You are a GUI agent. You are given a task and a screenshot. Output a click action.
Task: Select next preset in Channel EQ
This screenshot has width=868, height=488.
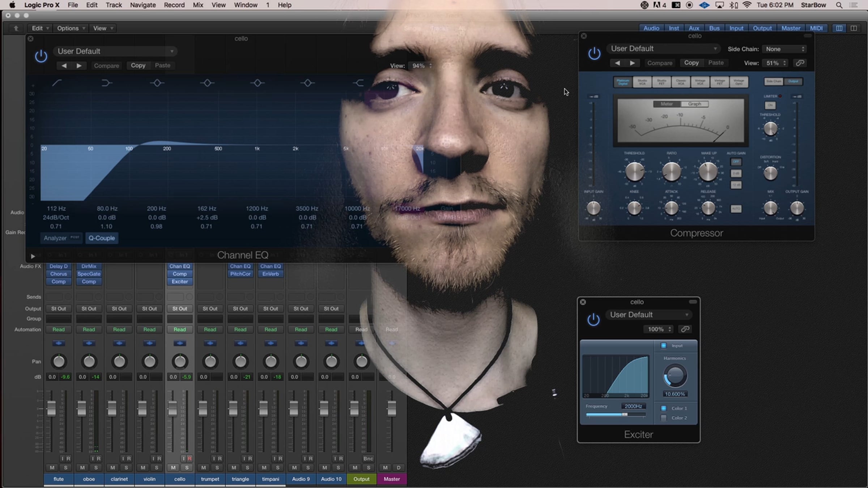tap(79, 65)
